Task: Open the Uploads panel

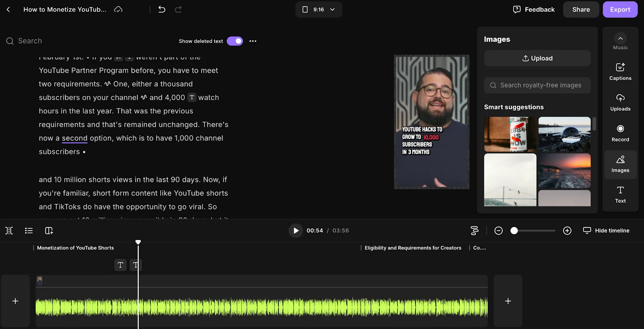Action: (620, 102)
